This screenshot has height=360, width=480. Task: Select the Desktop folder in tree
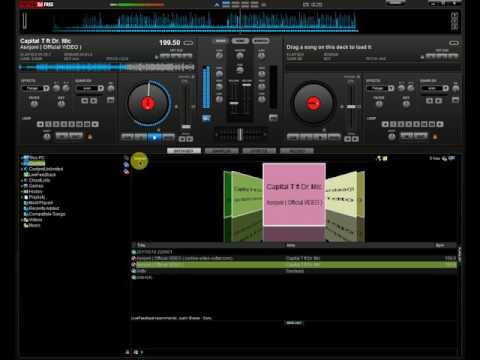[x=35, y=163]
